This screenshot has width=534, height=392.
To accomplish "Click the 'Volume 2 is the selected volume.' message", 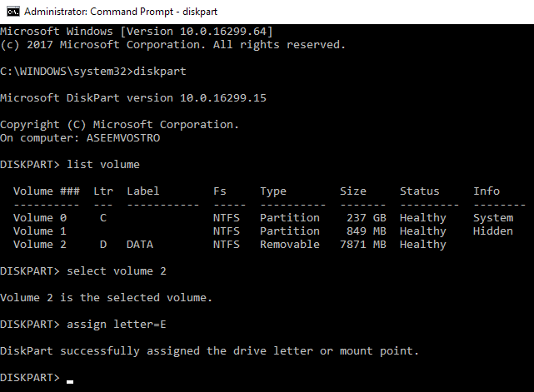I will (107, 297).
